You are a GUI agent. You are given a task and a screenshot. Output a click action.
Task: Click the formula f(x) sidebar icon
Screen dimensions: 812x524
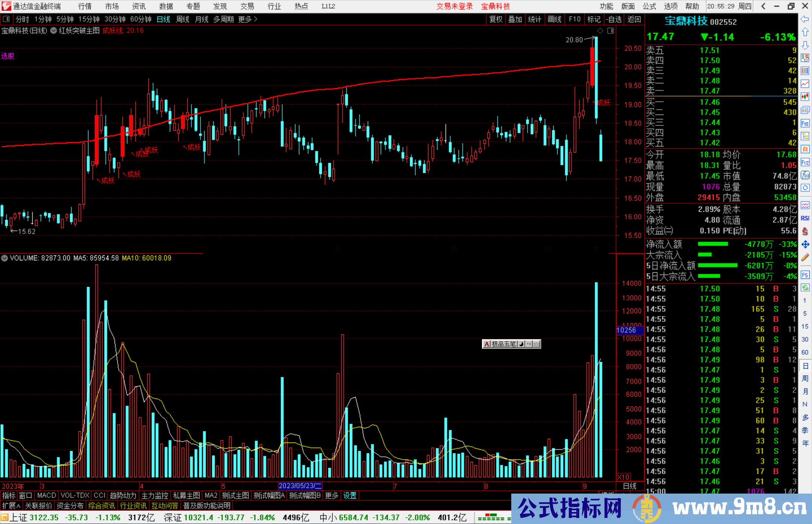pyautogui.click(x=805, y=175)
